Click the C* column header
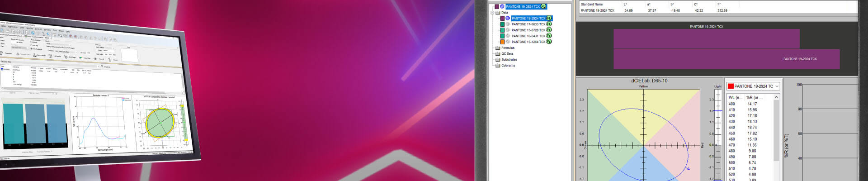868x181 pixels. pos(696,5)
